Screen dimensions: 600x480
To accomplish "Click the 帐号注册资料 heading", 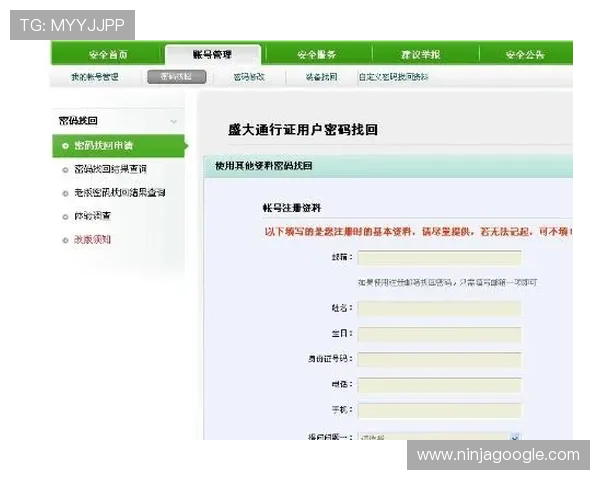I will (292, 208).
